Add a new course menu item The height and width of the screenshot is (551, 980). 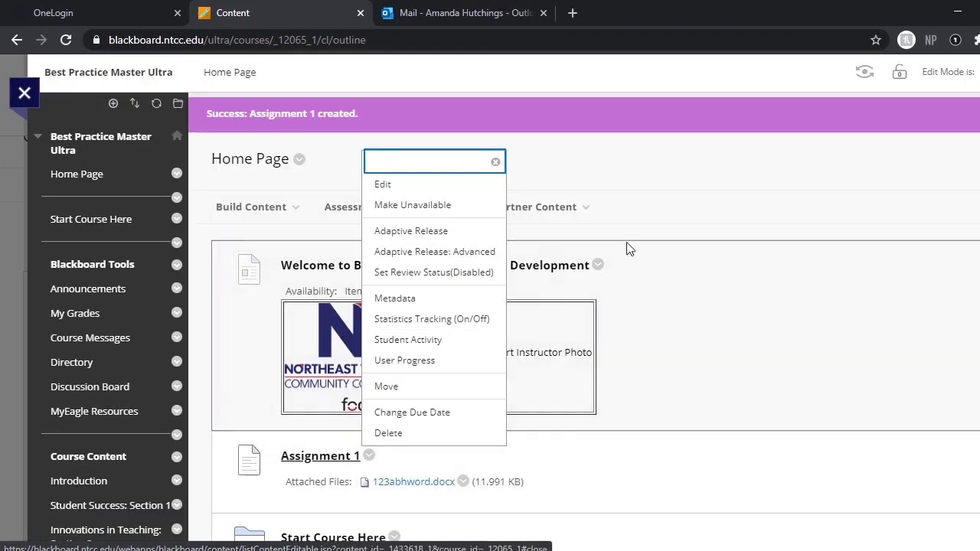coord(113,103)
